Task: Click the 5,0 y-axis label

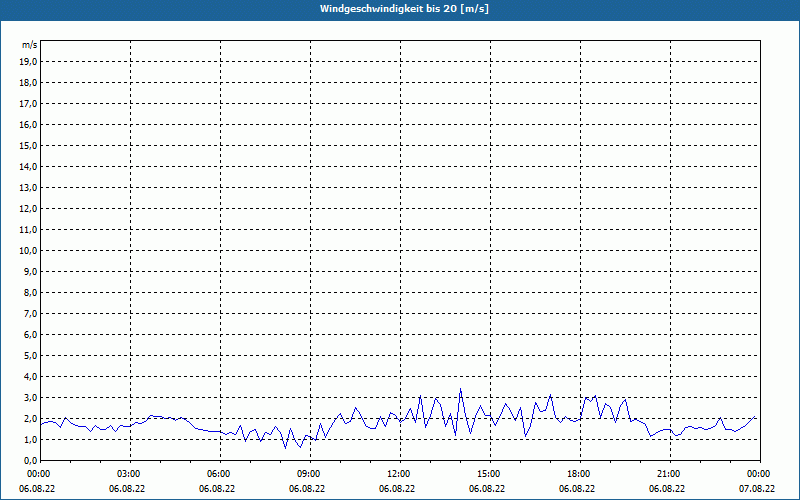Action: tap(31, 356)
